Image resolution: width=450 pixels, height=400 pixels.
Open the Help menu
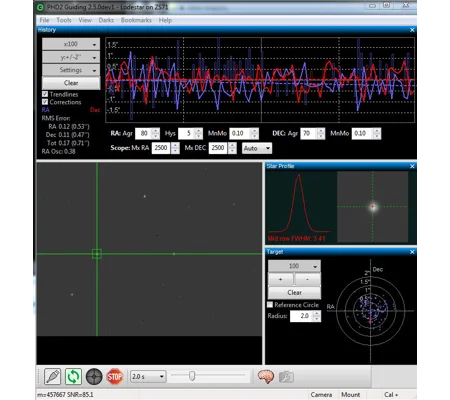point(165,20)
